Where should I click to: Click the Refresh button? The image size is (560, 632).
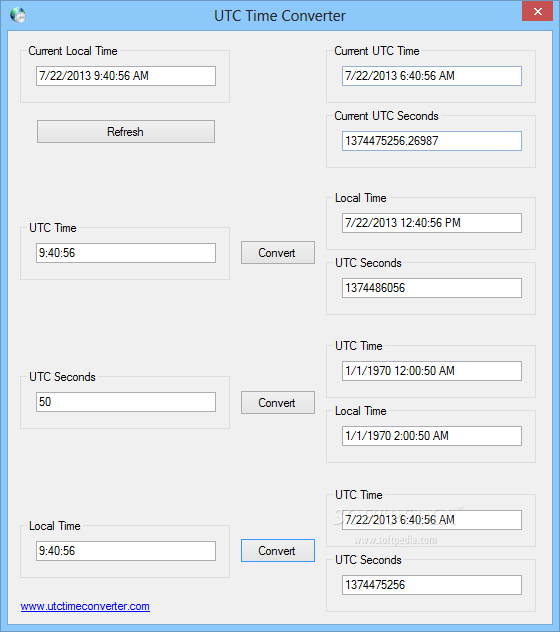click(x=126, y=131)
